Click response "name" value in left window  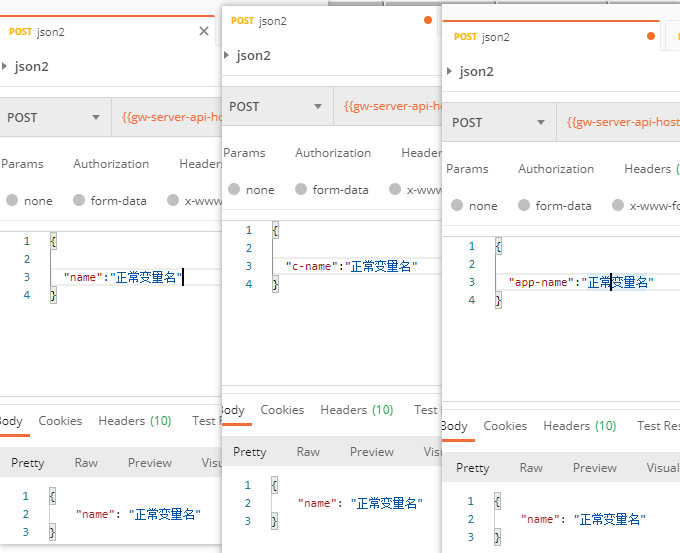165,514
